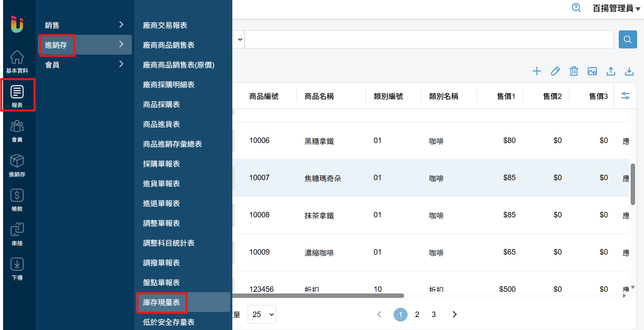
Task: Click the download arrow icon
Action: (x=629, y=71)
